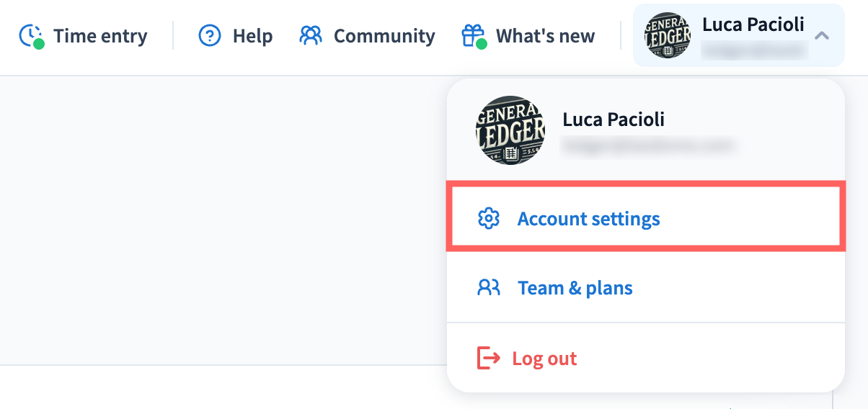Click the blurred email under the top-bar name
The height and width of the screenshot is (409, 868).
point(753,49)
